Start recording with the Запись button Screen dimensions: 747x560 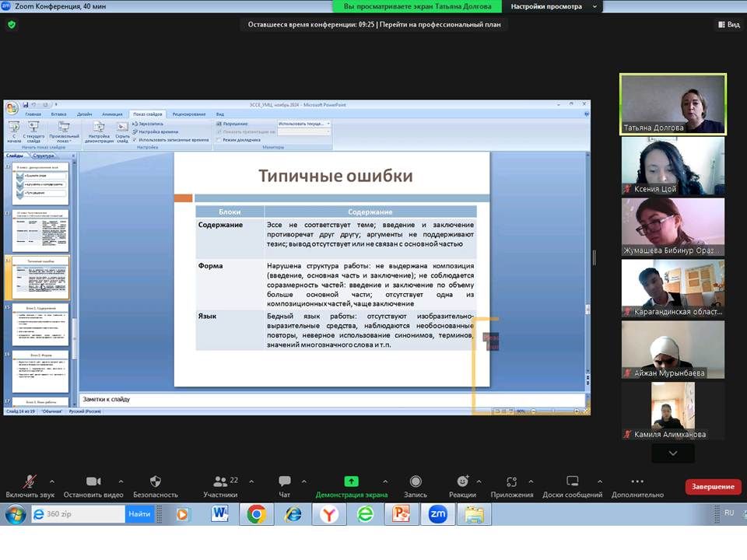tap(416, 482)
